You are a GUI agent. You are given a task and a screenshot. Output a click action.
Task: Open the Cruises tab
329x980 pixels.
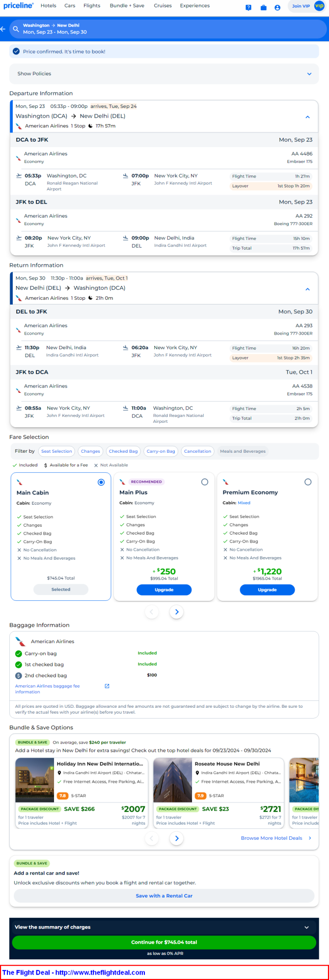163,6
